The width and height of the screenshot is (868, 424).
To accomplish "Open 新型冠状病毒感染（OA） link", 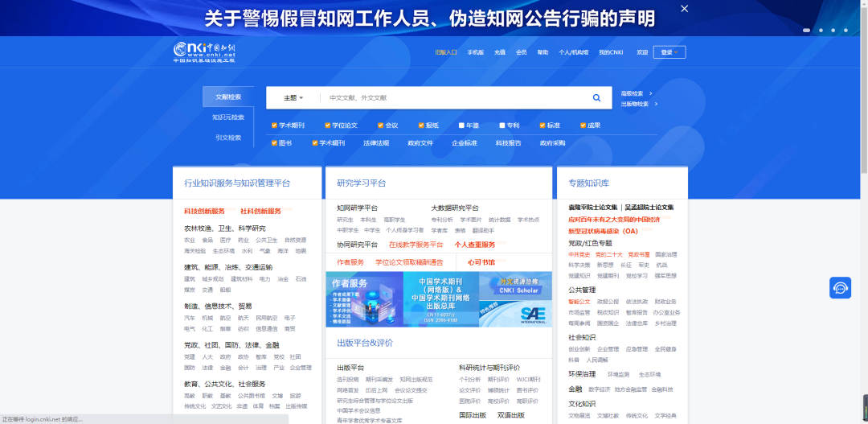I will coord(603,231).
